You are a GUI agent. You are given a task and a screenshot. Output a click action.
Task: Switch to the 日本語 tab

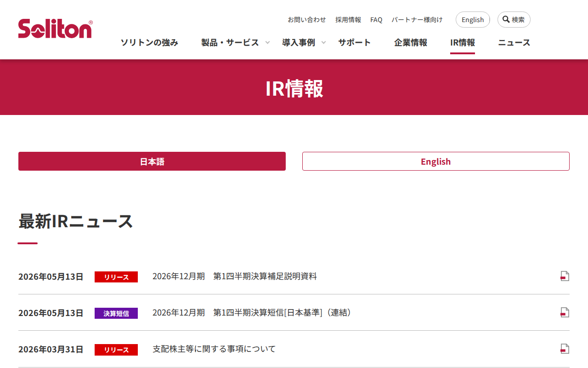[x=152, y=161]
